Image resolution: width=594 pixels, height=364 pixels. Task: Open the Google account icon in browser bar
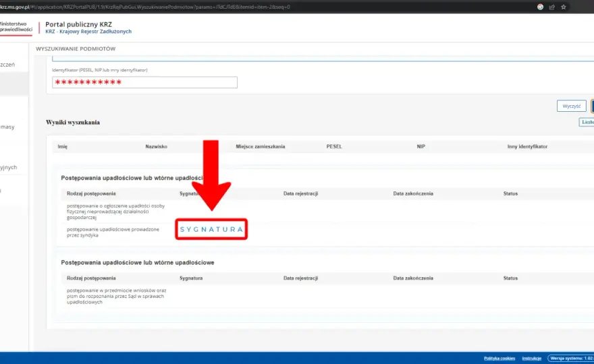[x=540, y=7]
